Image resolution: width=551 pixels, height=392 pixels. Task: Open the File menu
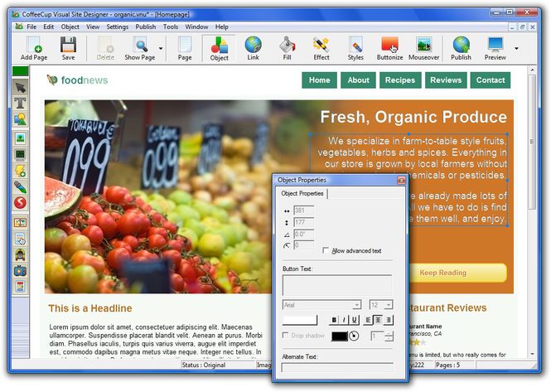(x=31, y=27)
